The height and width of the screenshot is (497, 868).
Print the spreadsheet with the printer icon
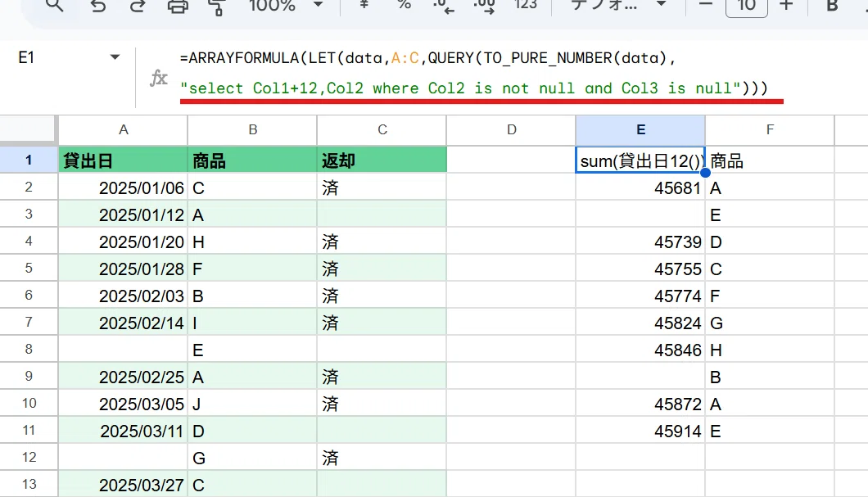tap(178, 6)
